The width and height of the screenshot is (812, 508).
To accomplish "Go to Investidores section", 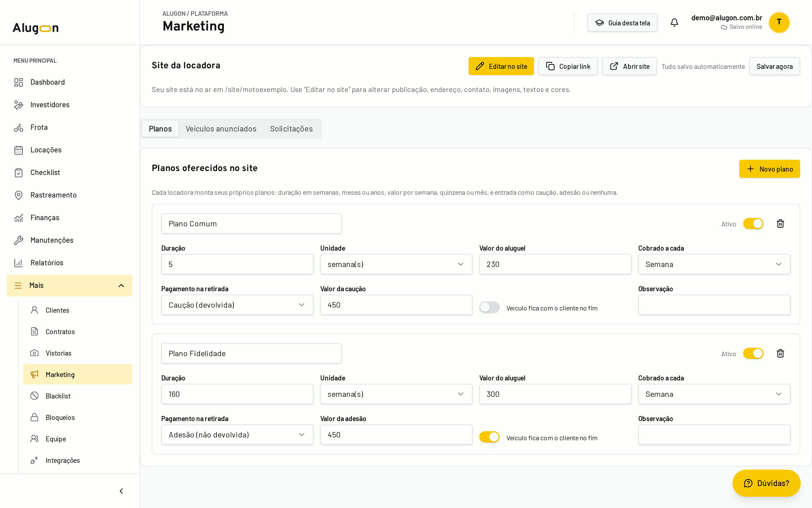I will pos(69,105).
